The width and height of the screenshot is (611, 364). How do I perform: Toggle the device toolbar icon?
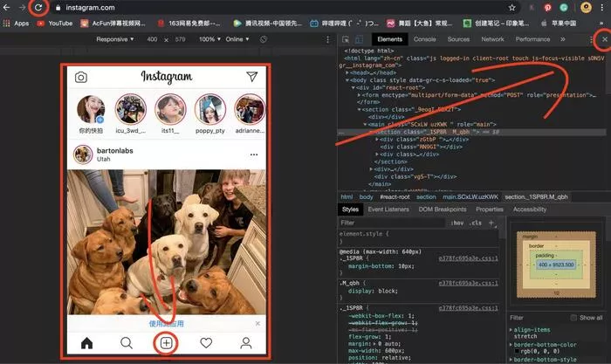click(x=359, y=39)
